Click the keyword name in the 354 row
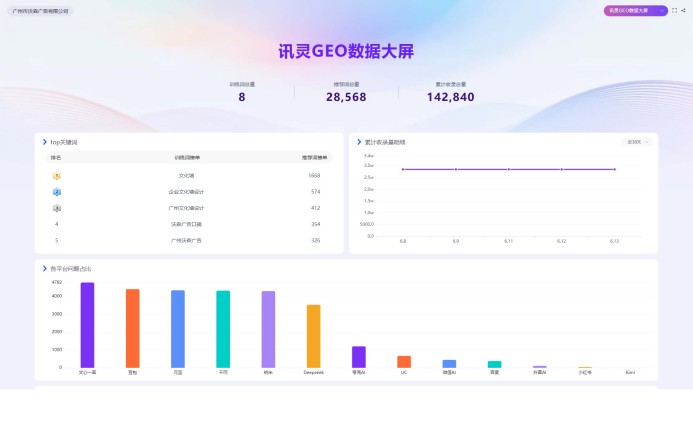 [x=186, y=224]
